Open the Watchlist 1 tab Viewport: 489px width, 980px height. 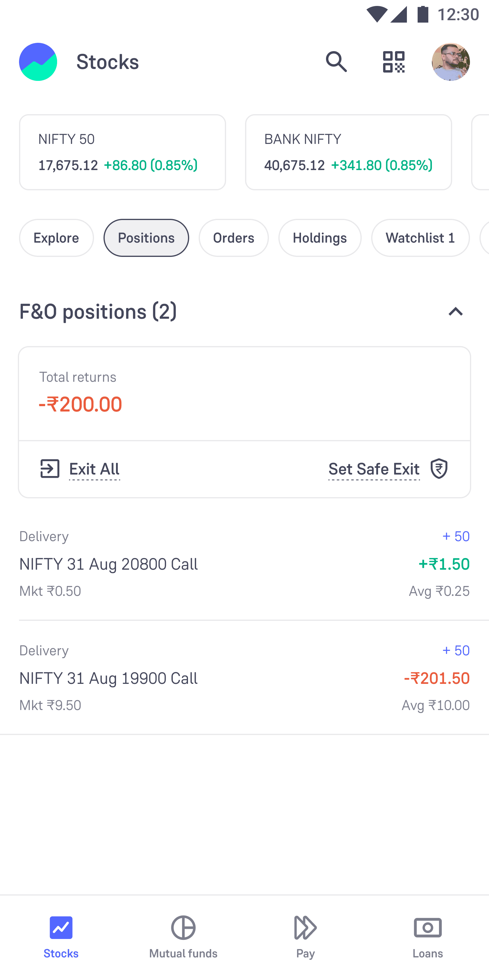(x=420, y=238)
